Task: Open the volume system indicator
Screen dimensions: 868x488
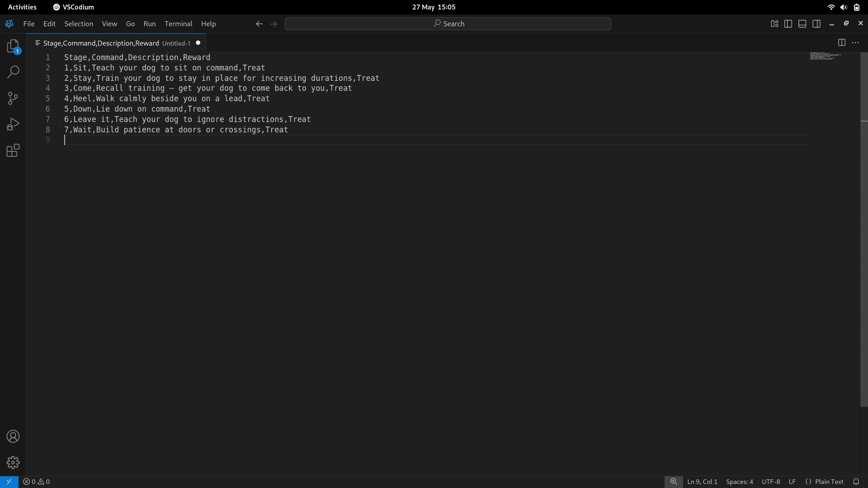Action: coord(844,7)
